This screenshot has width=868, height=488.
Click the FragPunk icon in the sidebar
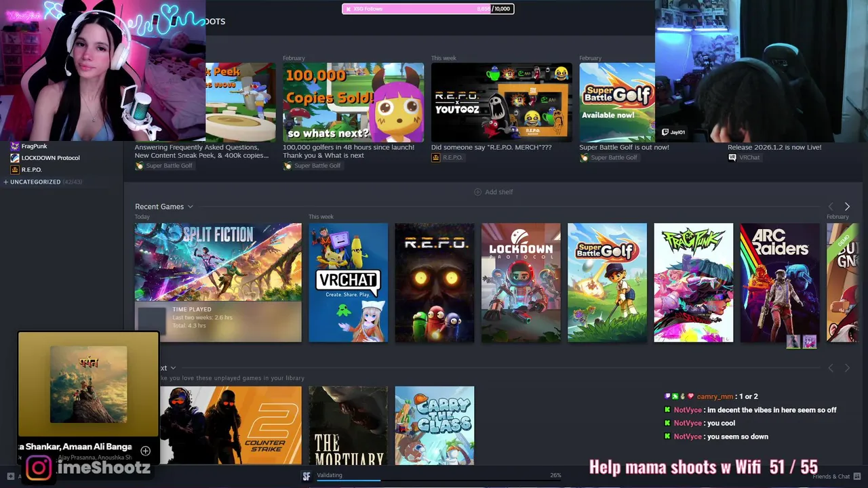click(x=15, y=146)
